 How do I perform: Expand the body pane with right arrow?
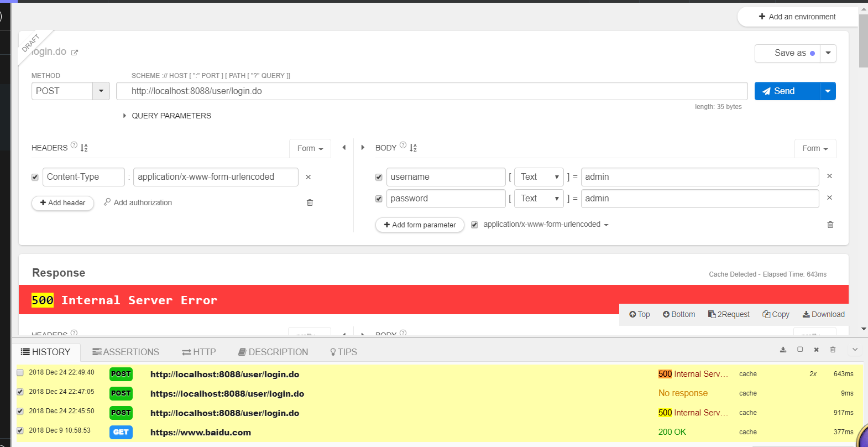(363, 147)
